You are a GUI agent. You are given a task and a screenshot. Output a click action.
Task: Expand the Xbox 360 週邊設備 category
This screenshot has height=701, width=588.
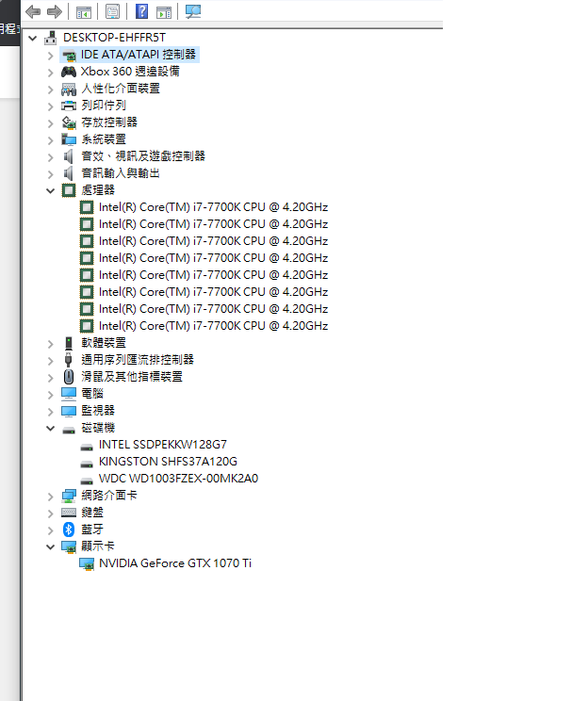pos(51,73)
